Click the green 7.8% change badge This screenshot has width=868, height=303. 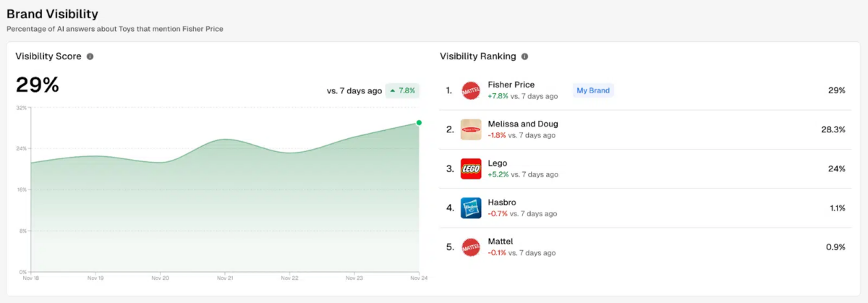click(x=402, y=90)
